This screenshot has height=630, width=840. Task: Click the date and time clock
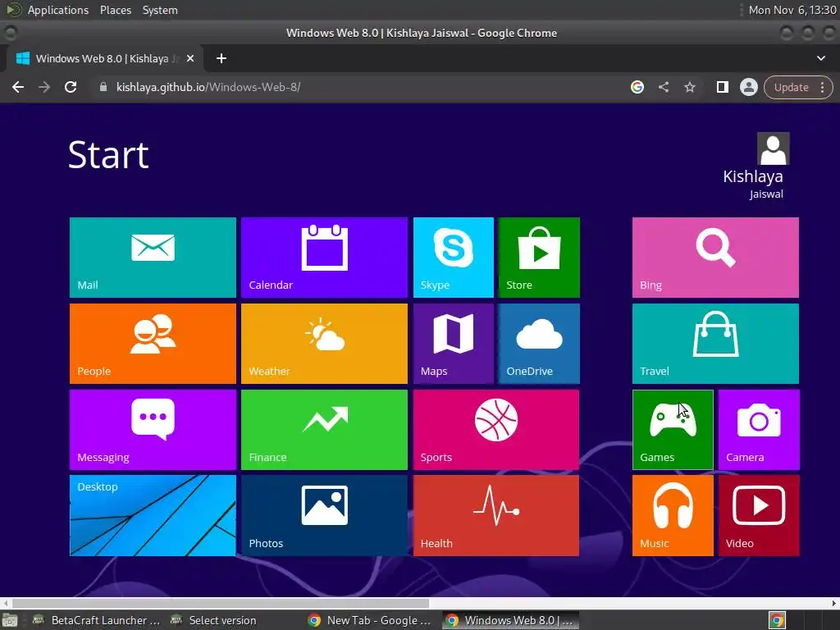point(792,10)
